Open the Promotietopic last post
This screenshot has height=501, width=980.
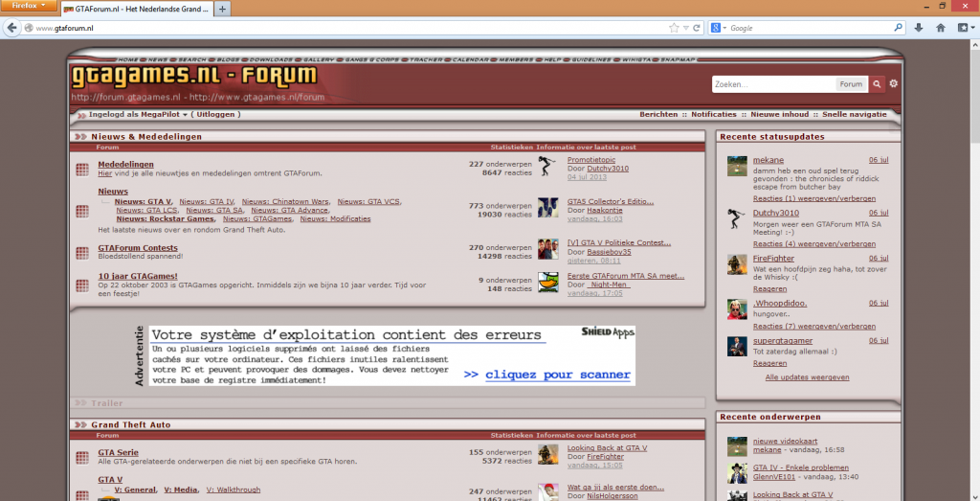[591, 159]
